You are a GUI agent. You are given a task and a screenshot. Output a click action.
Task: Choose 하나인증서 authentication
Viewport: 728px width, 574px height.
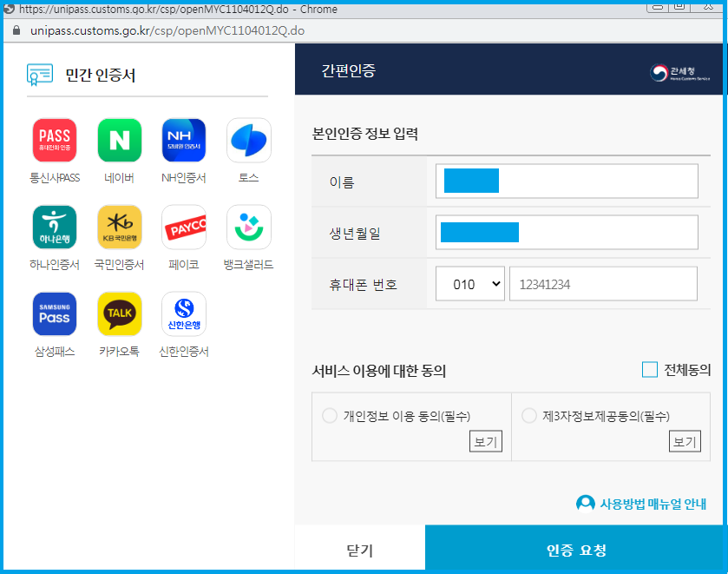click(54, 227)
